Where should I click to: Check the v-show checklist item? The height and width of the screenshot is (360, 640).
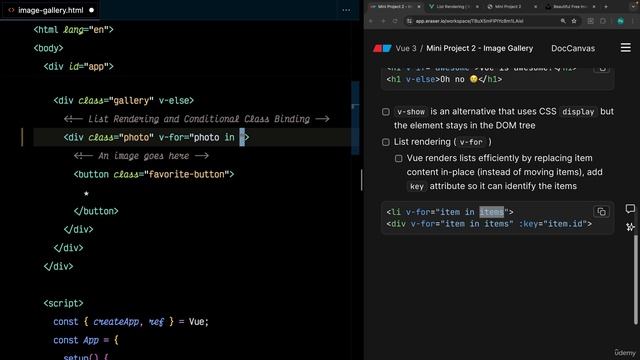coord(386,112)
